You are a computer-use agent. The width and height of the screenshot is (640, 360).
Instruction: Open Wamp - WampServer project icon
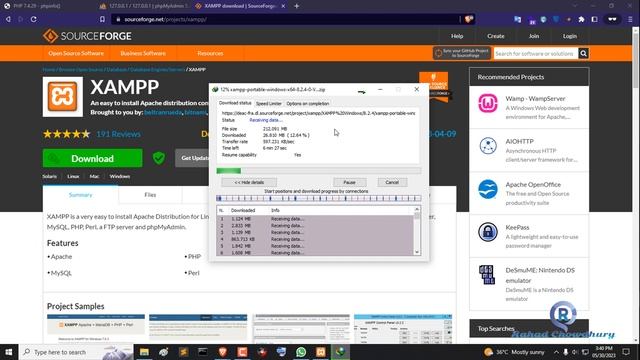coord(488,103)
